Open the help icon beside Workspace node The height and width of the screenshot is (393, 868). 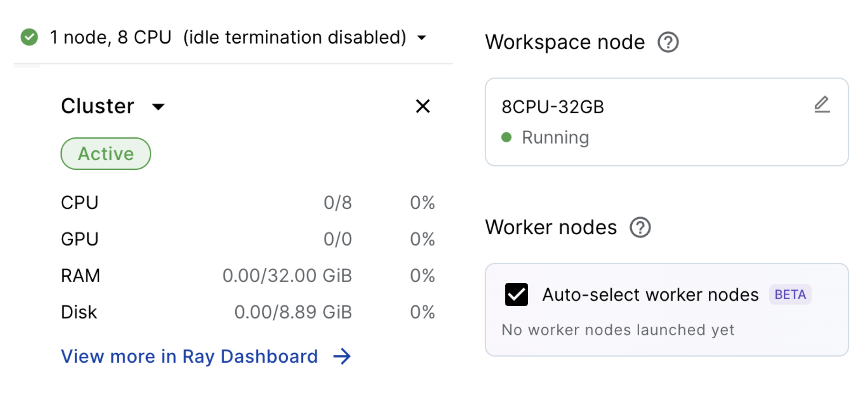click(668, 42)
